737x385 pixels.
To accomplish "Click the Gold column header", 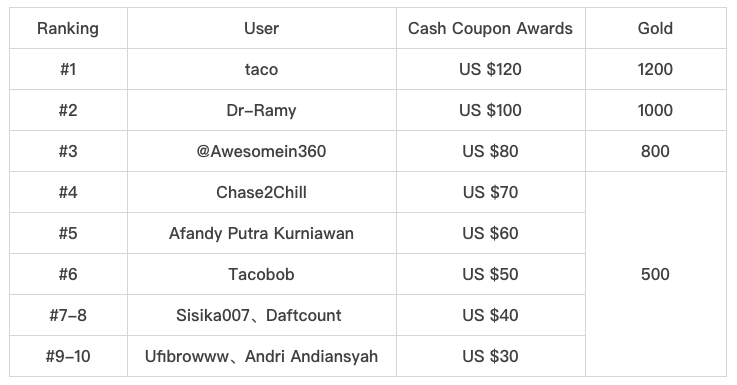I will click(655, 28).
